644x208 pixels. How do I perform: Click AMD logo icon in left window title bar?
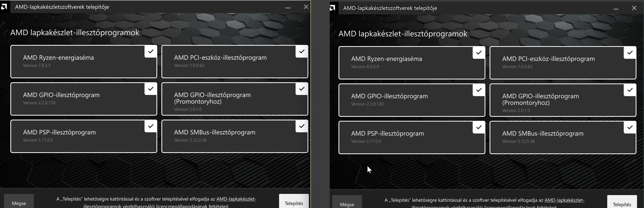point(4,7)
